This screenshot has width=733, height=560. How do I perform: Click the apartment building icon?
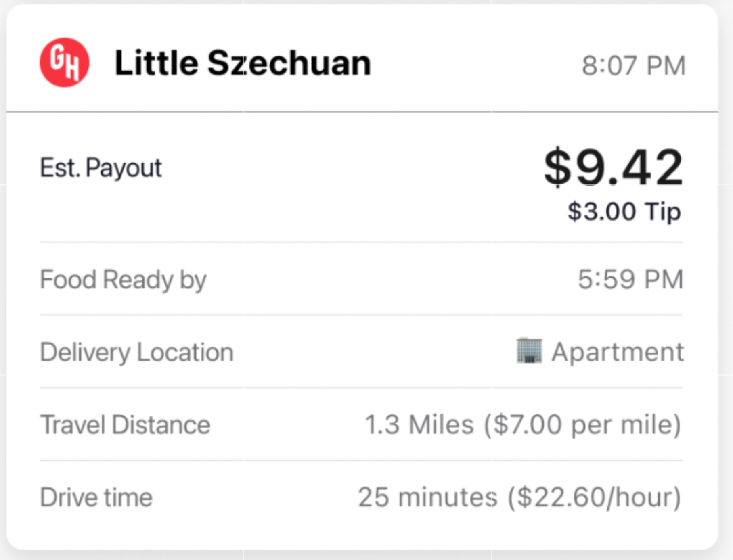pyautogui.click(x=529, y=351)
